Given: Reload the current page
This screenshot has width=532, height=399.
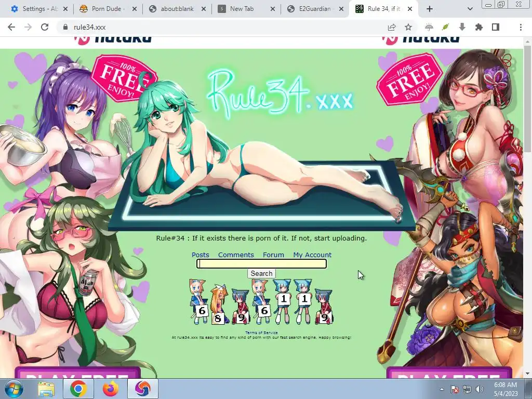Looking at the screenshot, I should coord(45,27).
